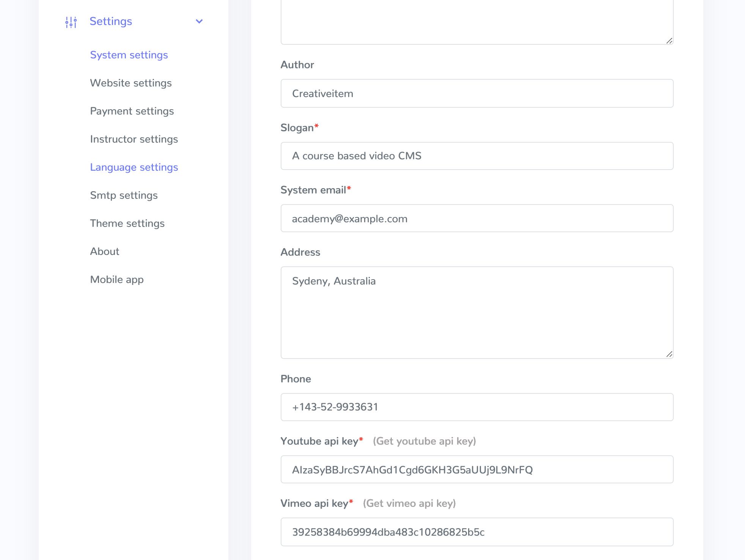The width and height of the screenshot is (745, 560).
Task: Collapse the Settings menu chevron
Action: (x=199, y=22)
